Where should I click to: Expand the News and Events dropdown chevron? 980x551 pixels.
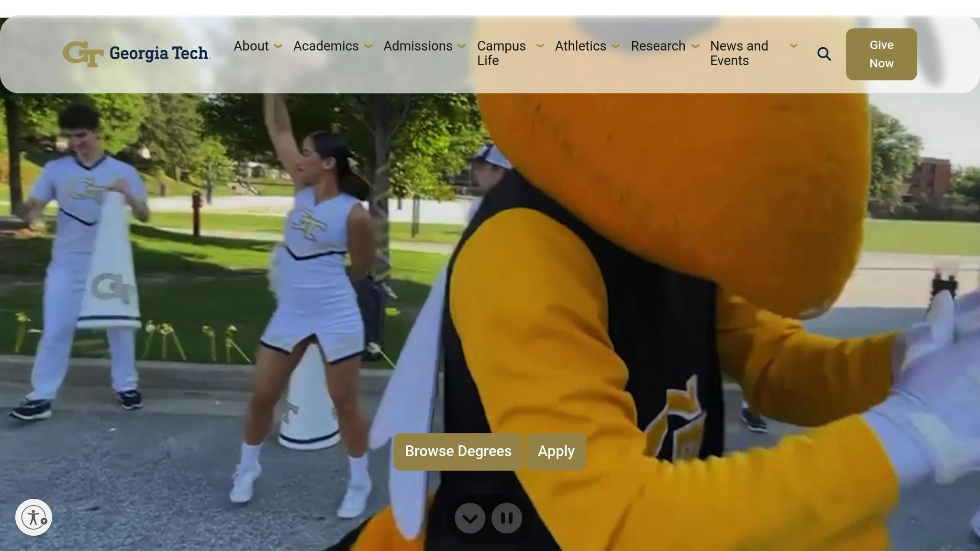(x=793, y=46)
